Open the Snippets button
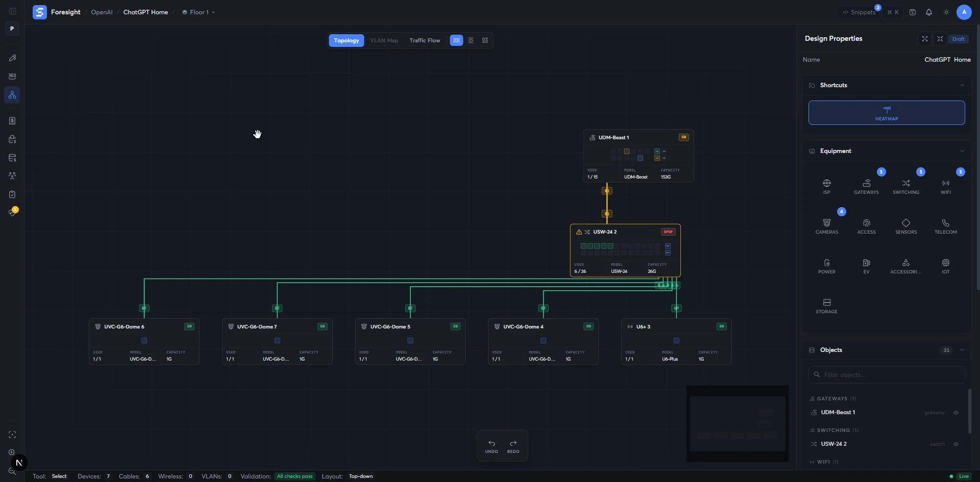The width and height of the screenshot is (980, 482). [859, 12]
